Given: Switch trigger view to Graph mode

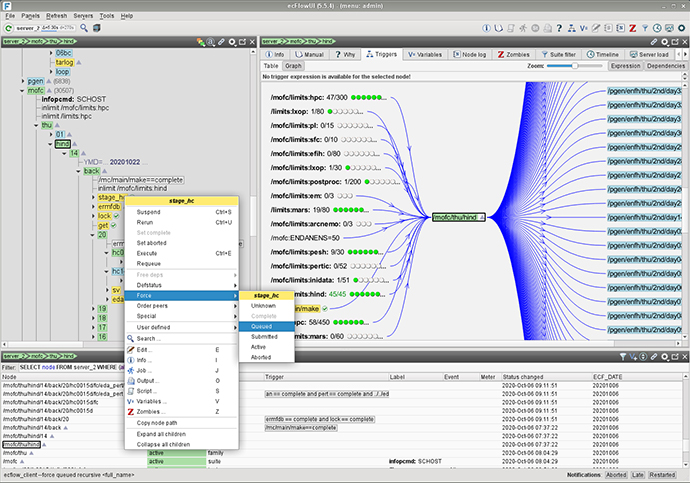Looking at the screenshot, I should click(x=292, y=65).
